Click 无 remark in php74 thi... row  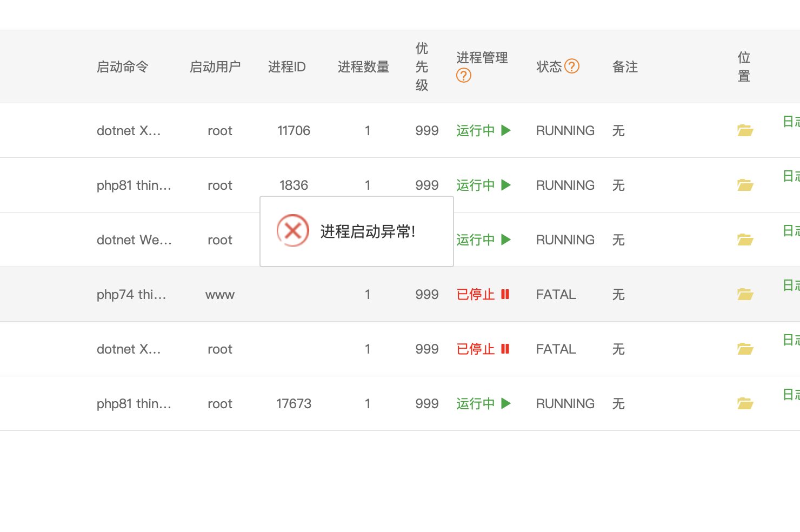click(618, 294)
